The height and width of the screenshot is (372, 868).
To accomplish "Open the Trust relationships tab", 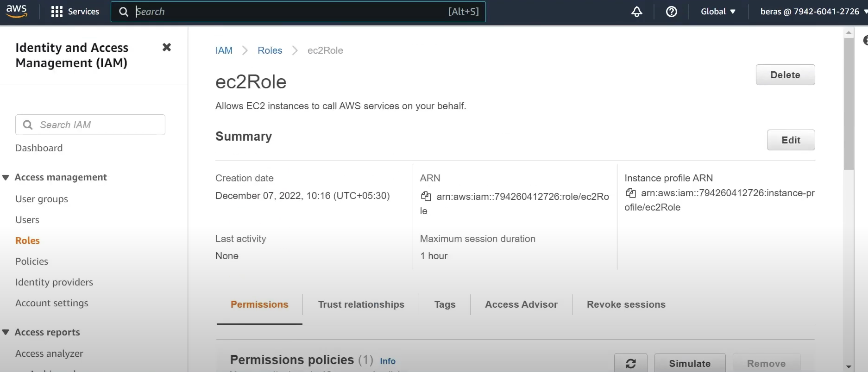I will [361, 304].
